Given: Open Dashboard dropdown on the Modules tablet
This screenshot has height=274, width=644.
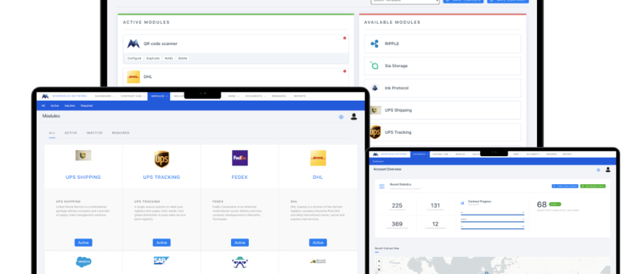Looking at the screenshot, I should 103,96.
